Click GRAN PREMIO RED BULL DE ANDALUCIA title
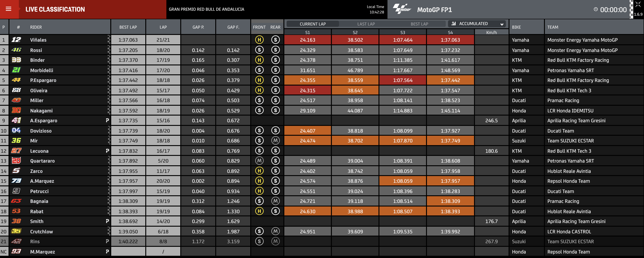Screen dimensions: 644x258 pyautogui.click(x=206, y=9)
